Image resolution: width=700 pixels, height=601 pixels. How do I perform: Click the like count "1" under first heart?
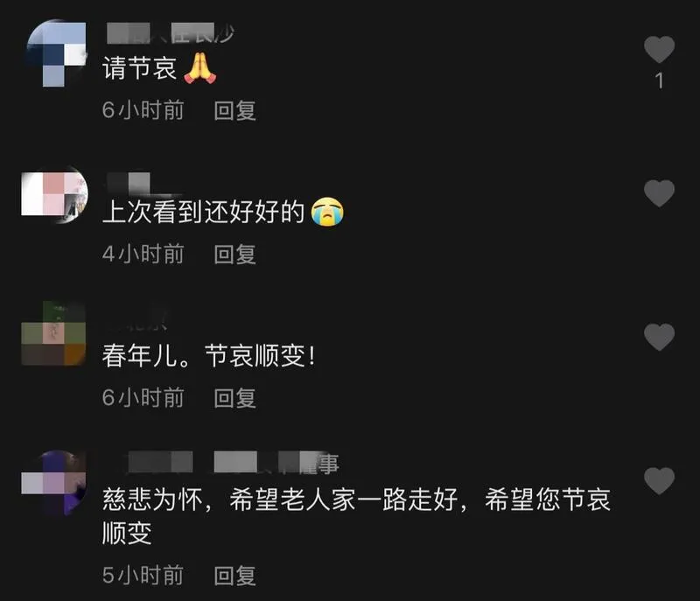[659, 81]
